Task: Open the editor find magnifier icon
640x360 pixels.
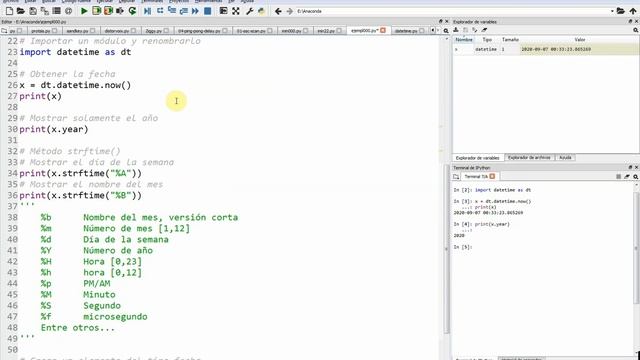Action: point(446,31)
